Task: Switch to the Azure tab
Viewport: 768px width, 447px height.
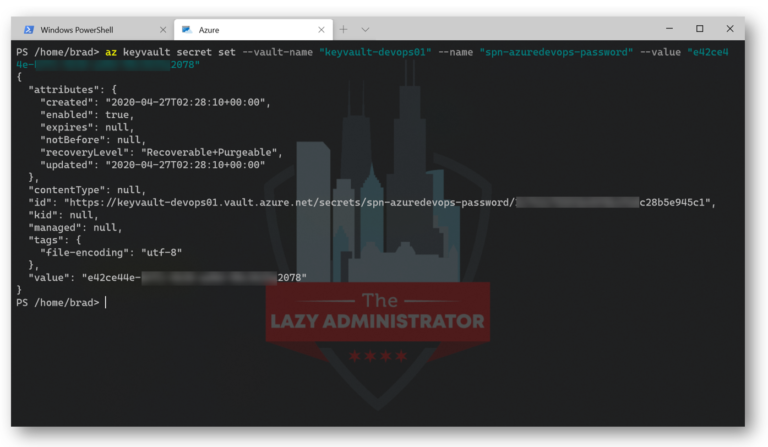Action: (253, 30)
